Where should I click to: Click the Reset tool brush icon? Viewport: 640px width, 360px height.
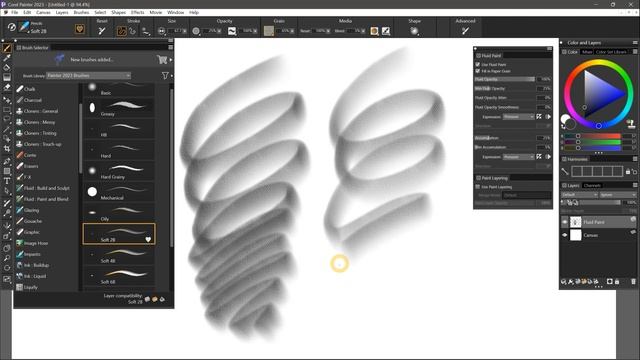click(102, 31)
